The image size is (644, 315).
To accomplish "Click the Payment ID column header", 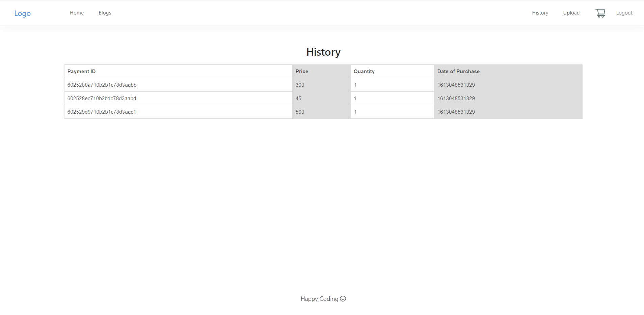I will pyautogui.click(x=81, y=71).
